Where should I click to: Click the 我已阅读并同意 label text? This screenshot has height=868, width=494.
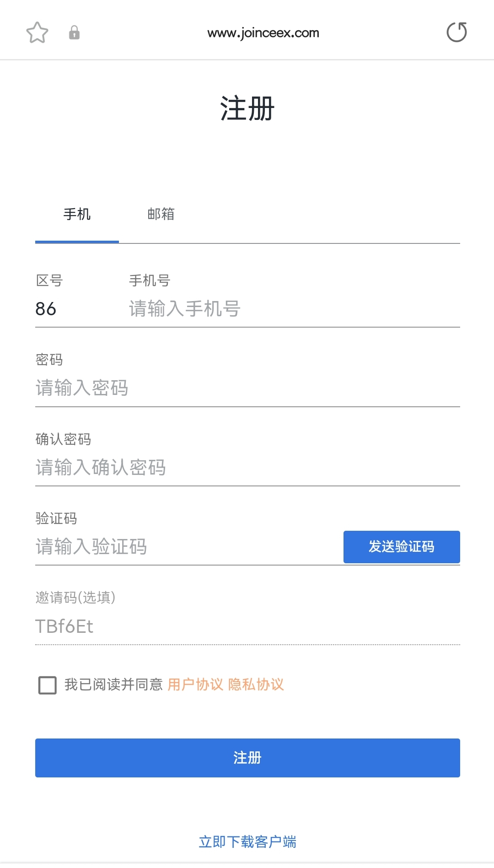113,685
